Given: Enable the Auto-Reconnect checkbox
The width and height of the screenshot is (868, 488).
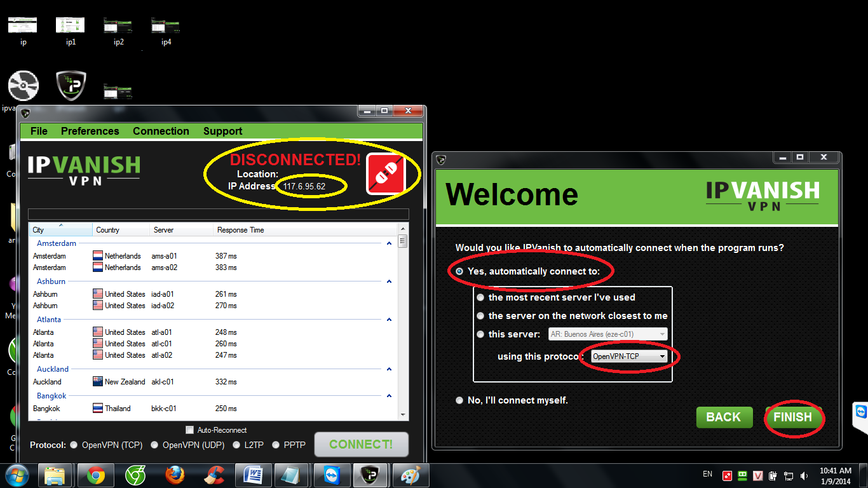Looking at the screenshot, I should (189, 430).
